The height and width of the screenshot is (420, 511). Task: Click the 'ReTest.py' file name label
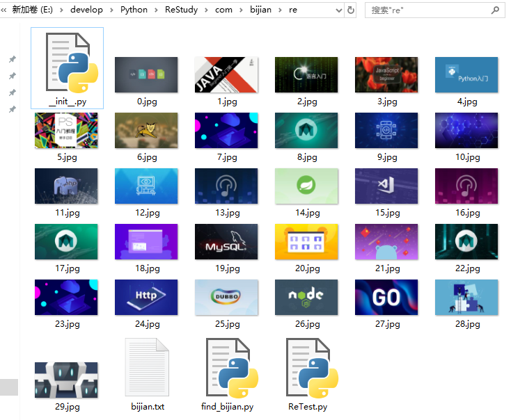coord(308,407)
